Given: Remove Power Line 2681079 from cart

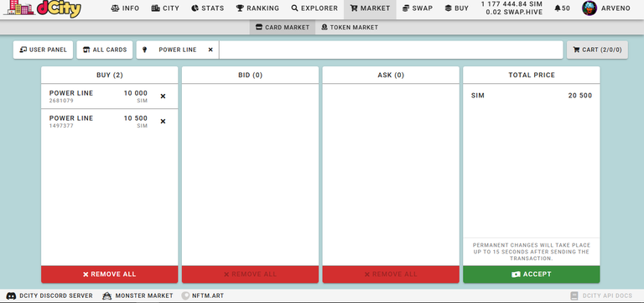Looking at the screenshot, I should [x=163, y=97].
